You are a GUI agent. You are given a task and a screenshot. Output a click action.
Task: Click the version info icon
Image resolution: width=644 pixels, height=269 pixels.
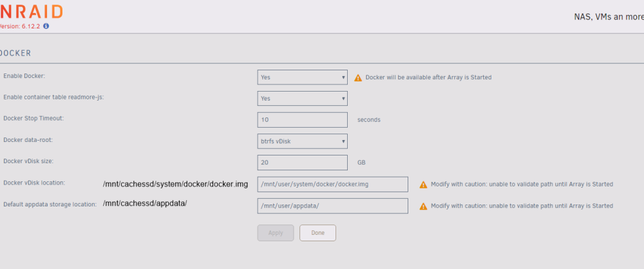46,26
